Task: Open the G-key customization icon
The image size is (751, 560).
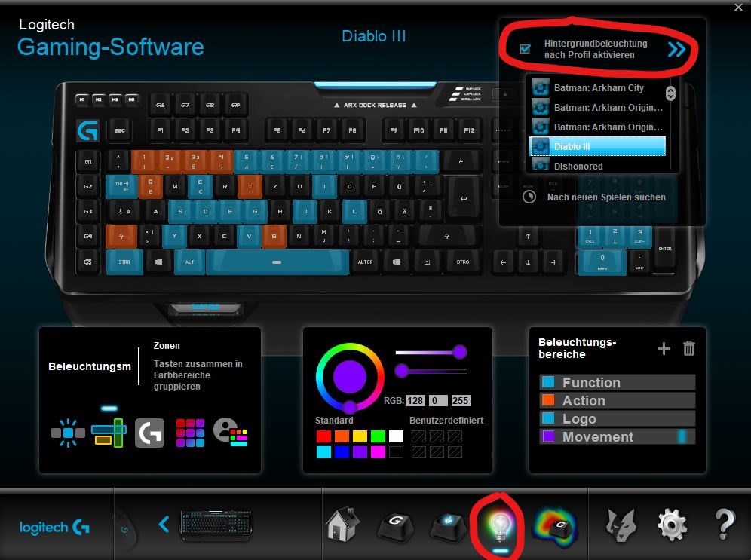Action: click(x=396, y=527)
